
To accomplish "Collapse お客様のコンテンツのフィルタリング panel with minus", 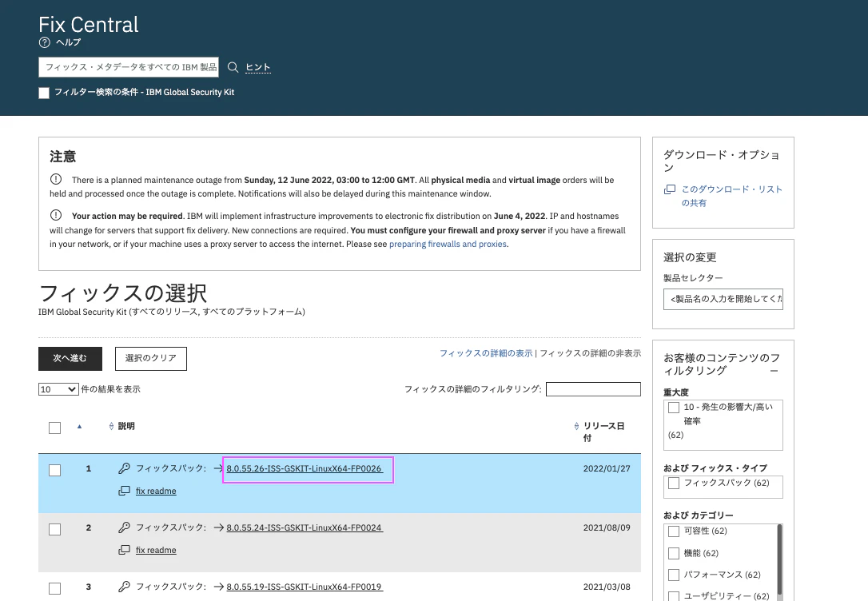I will click(774, 371).
